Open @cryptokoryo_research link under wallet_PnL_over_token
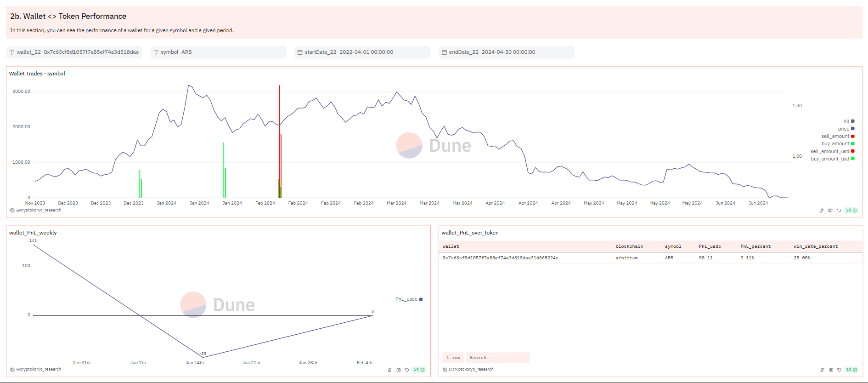Viewport: 868px width, 383px height. point(471,370)
